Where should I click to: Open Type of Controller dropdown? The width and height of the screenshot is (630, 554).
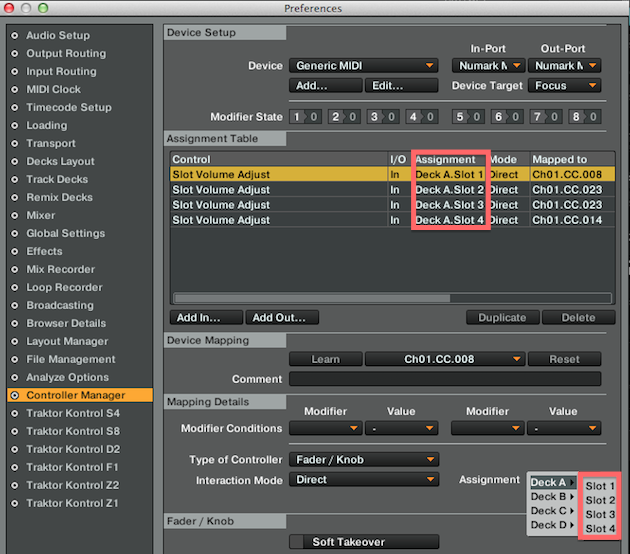364,460
